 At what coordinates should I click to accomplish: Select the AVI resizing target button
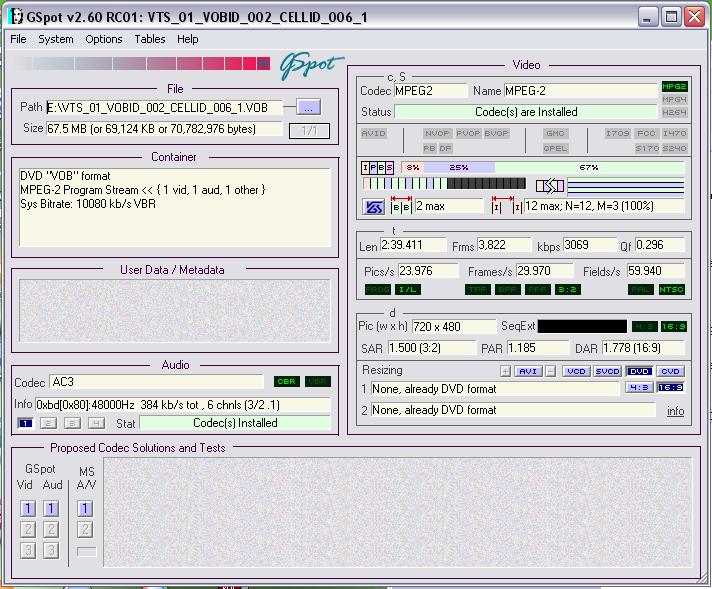click(x=528, y=371)
